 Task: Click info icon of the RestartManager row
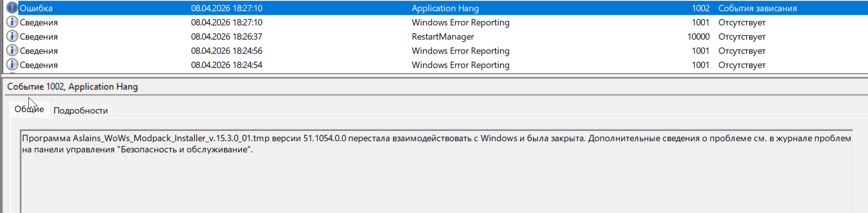coord(12,36)
